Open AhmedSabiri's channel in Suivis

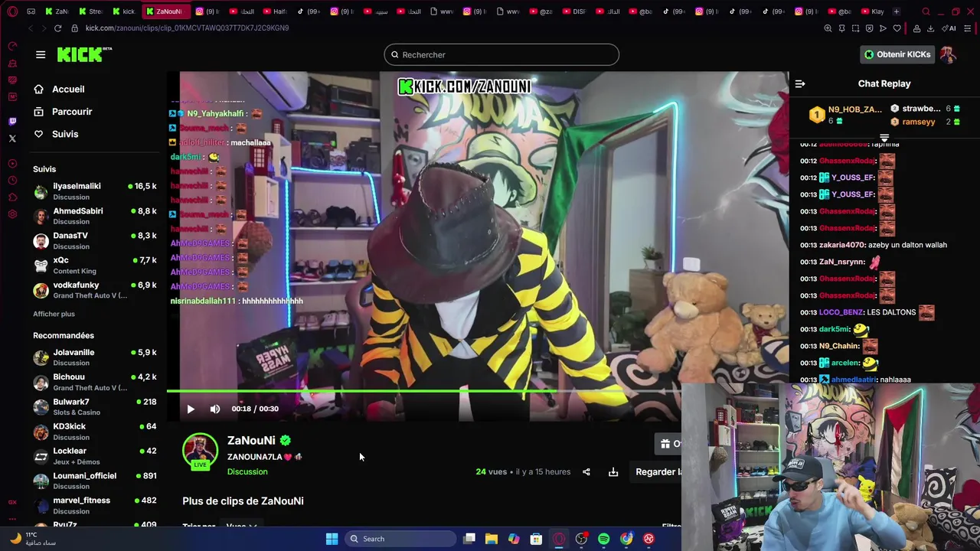pos(95,216)
